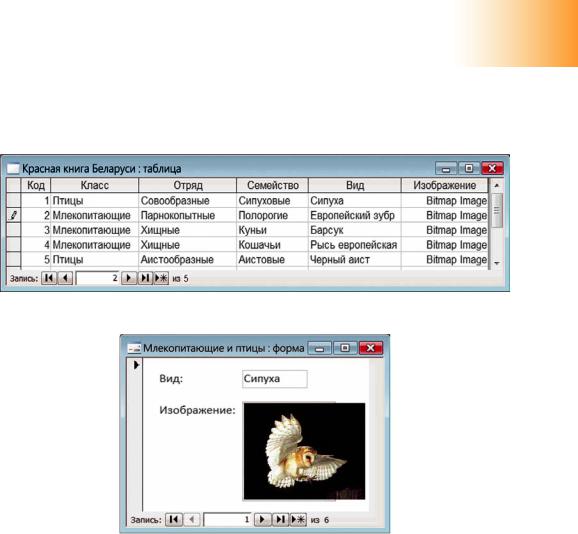
Task: Add new record in table window
Action: click(x=161, y=278)
